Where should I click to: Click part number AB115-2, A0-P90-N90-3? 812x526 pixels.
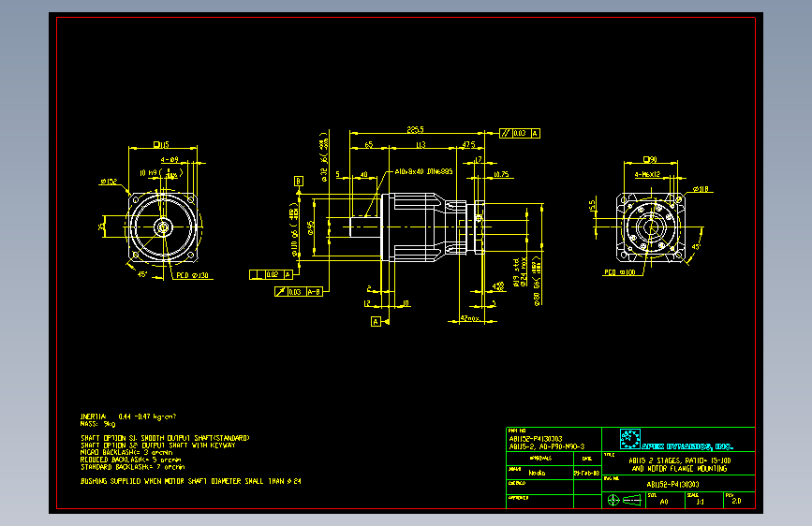547,446
